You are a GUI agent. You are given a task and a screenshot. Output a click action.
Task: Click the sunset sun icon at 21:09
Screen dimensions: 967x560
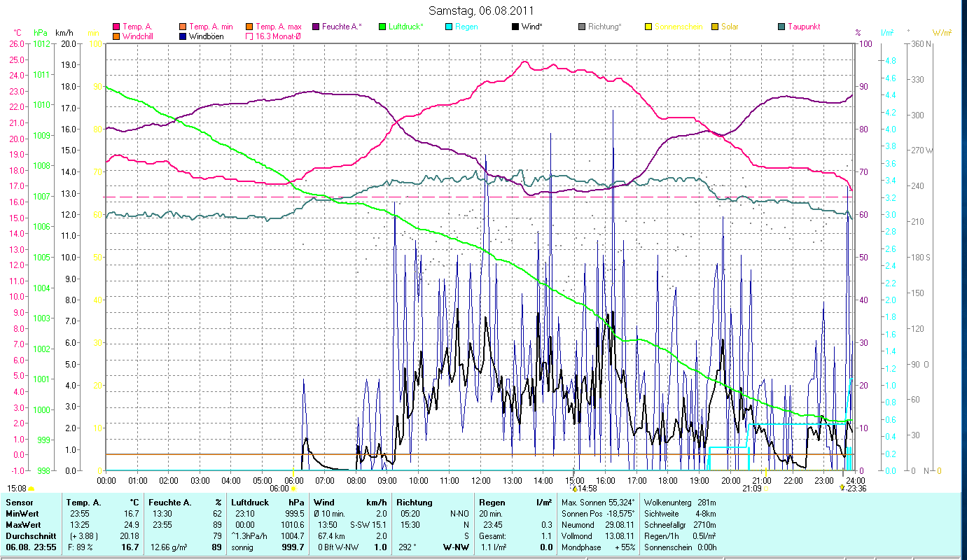click(767, 488)
